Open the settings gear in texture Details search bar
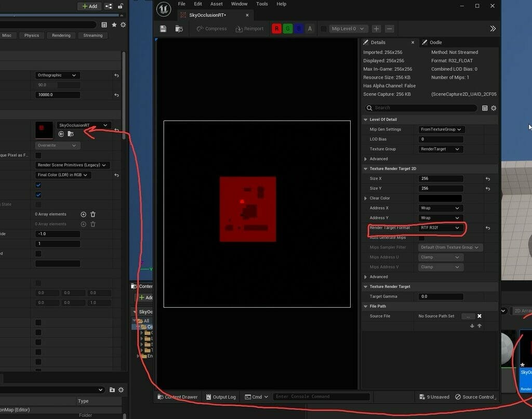 [494, 108]
